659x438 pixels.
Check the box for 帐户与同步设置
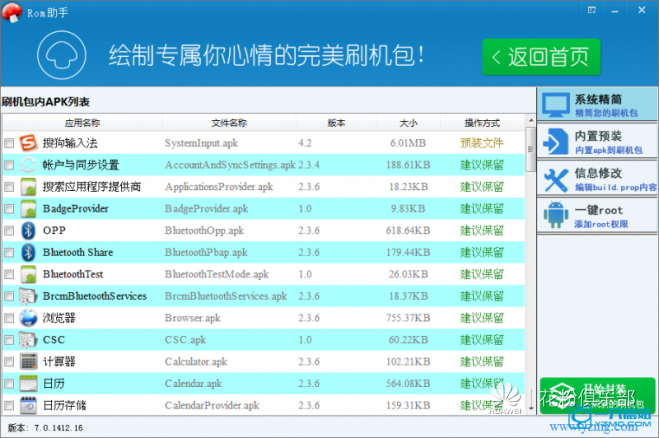point(9,165)
